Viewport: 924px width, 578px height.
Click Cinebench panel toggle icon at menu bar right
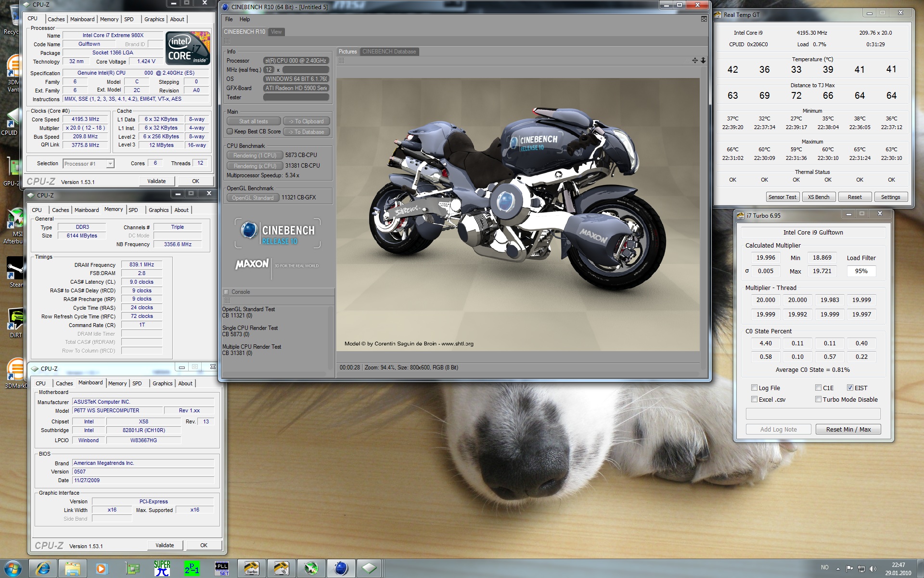pyautogui.click(x=704, y=19)
